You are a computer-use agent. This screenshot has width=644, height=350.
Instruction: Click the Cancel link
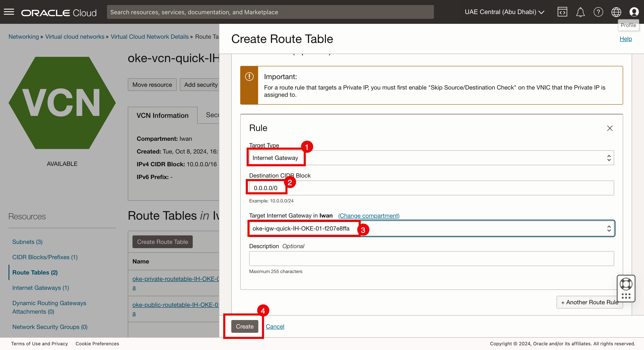click(x=275, y=326)
